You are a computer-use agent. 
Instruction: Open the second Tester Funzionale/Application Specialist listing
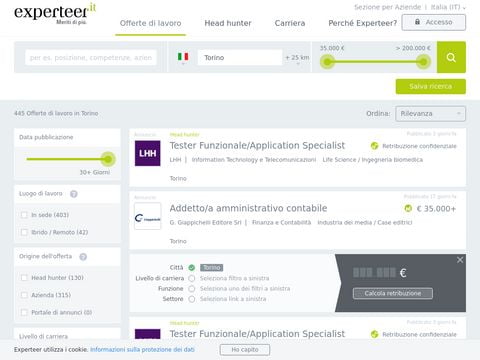257,334
